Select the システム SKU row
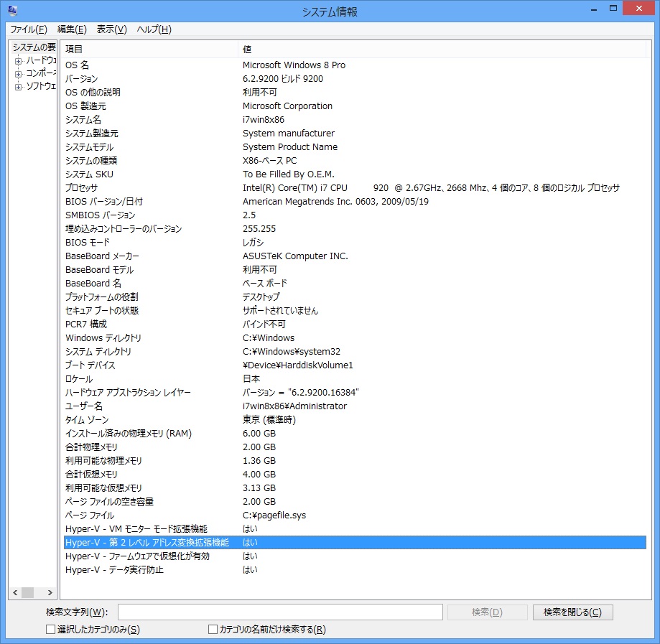The height and width of the screenshot is (644, 660). point(355,174)
